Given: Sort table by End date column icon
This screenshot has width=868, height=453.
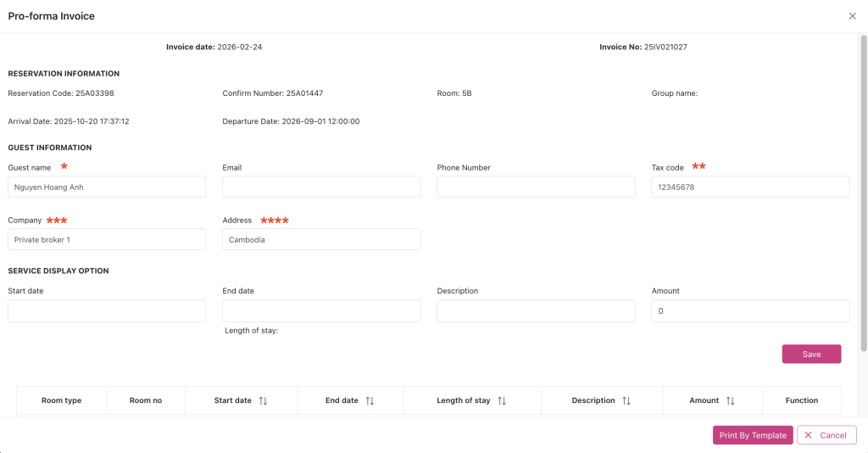Looking at the screenshot, I should pos(370,400).
